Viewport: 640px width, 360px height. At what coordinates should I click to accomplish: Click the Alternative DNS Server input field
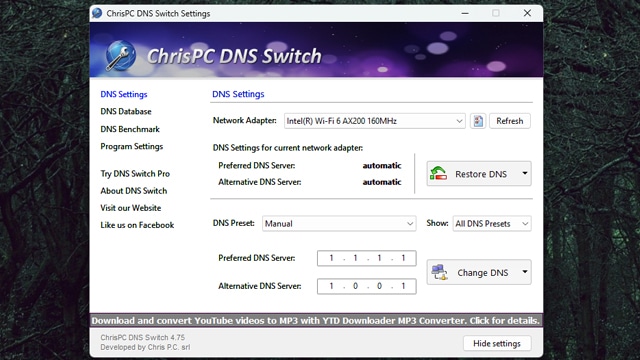coord(367,286)
